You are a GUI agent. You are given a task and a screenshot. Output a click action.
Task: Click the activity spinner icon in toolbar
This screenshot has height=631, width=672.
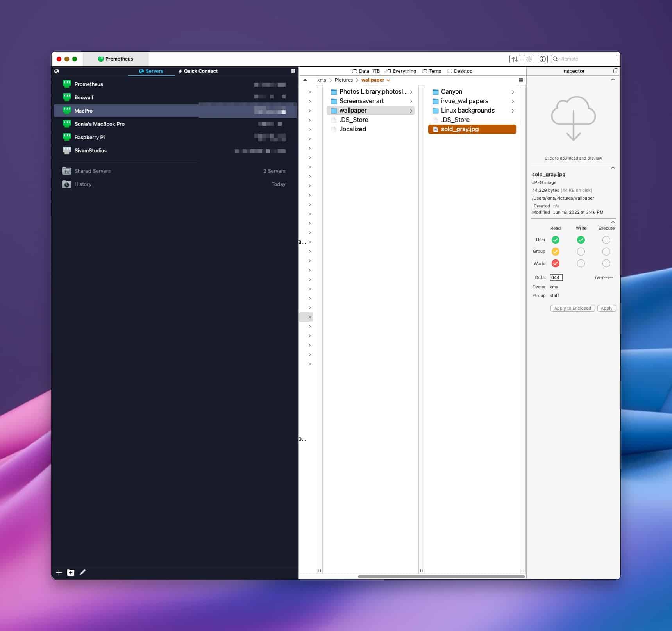tap(529, 59)
